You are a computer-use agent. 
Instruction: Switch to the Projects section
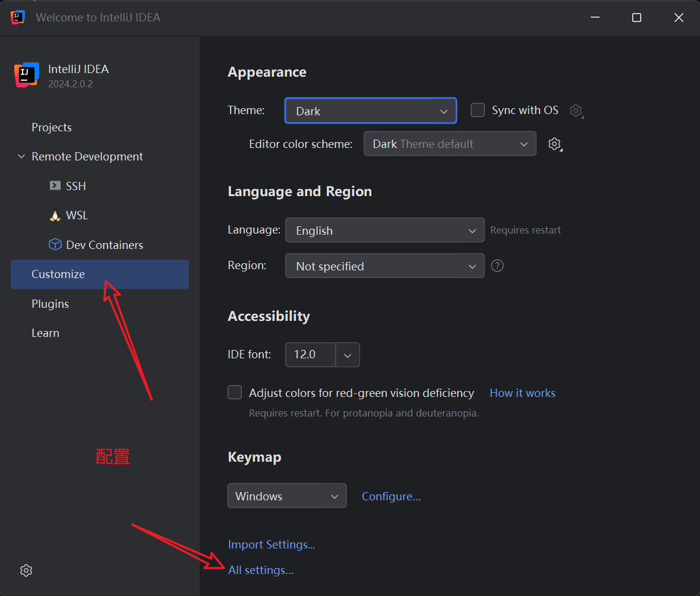(52, 127)
